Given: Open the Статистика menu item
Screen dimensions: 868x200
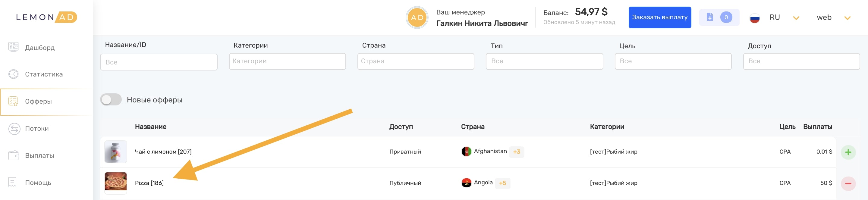Looking at the screenshot, I should [x=44, y=74].
